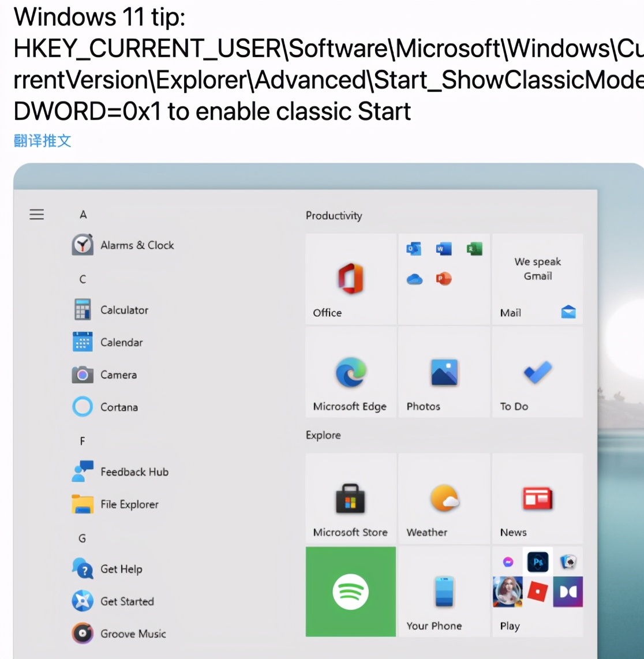Screen dimensions: 644x659
Task: Click the letter G app list header
Action: pos(83,538)
